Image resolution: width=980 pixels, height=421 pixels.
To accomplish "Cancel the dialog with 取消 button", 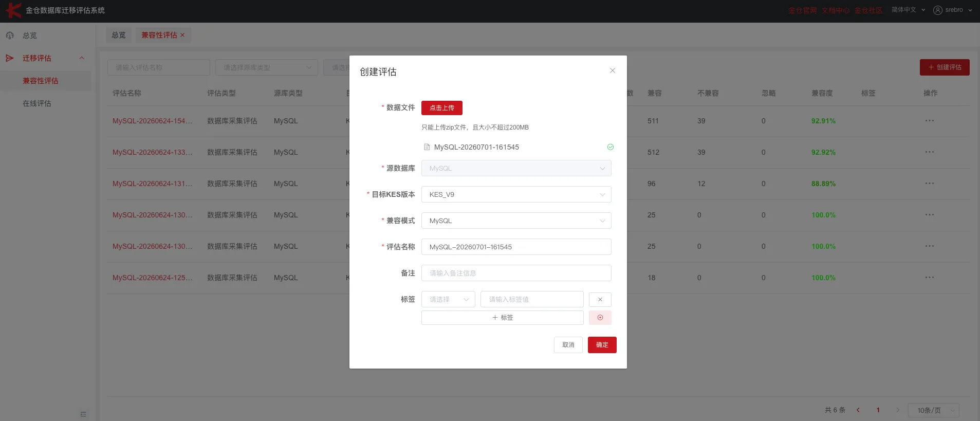I will [x=568, y=345].
